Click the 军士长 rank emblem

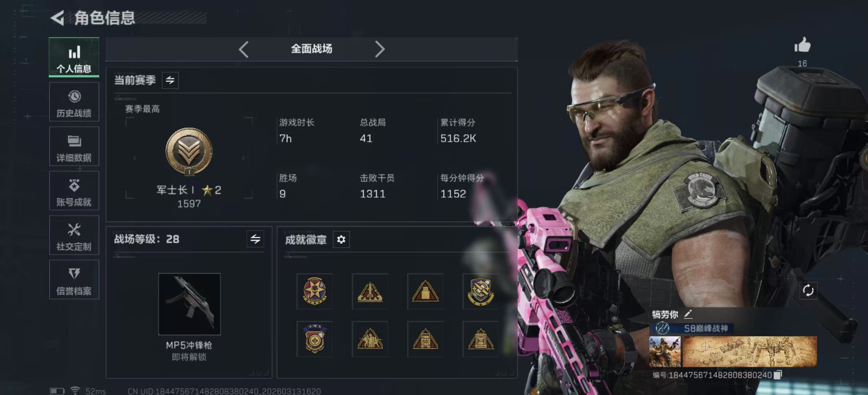(189, 151)
